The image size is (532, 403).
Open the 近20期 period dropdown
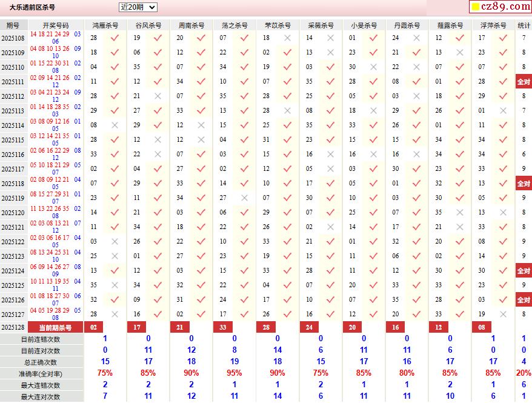(138, 7)
